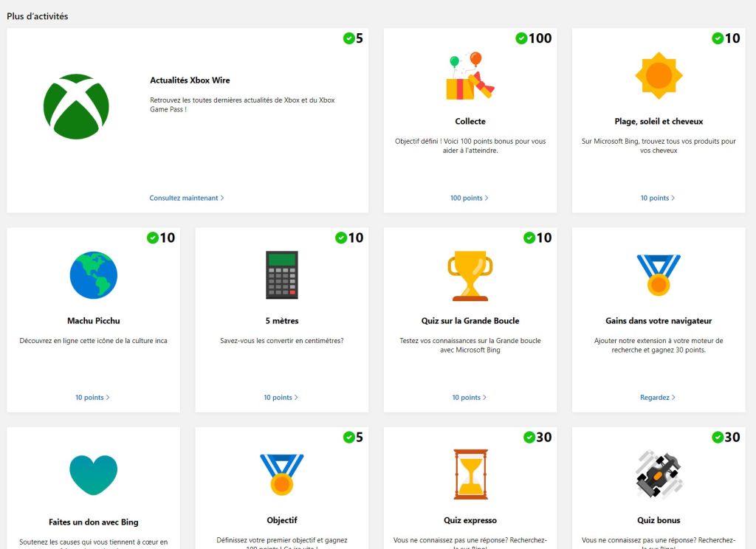The height and width of the screenshot is (549, 756).
Task: Click the Machu Picchu card title
Action: (94, 321)
